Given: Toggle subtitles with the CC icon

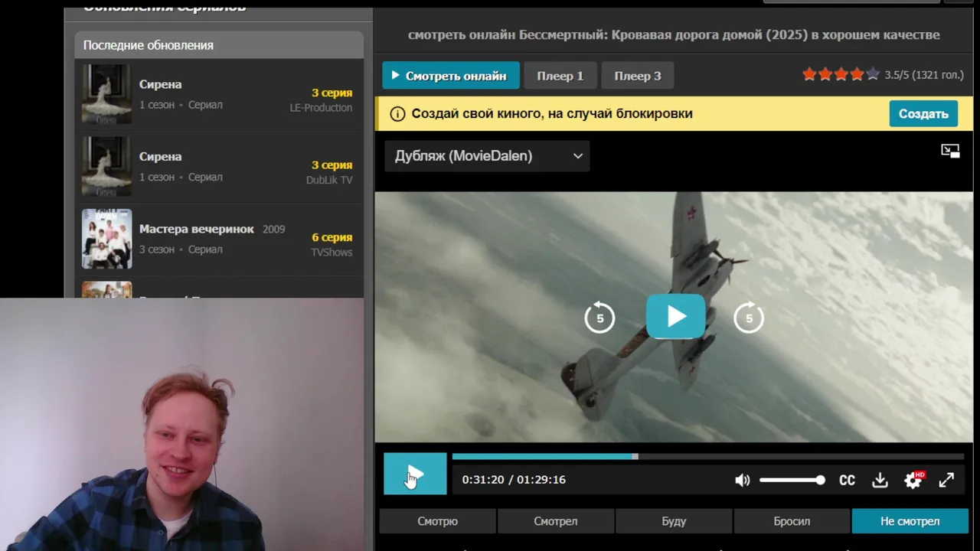Looking at the screenshot, I should click(x=847, y=480).
